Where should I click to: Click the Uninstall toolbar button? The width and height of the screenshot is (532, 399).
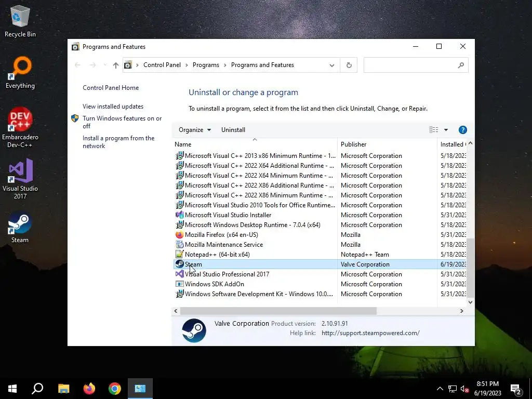tap(233, 130)
